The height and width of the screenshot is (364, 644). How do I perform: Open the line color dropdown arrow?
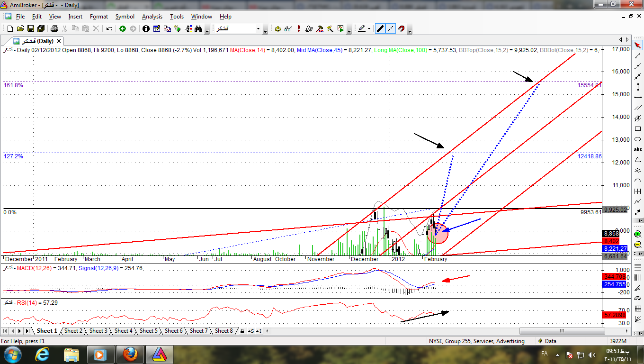point(369,29)
